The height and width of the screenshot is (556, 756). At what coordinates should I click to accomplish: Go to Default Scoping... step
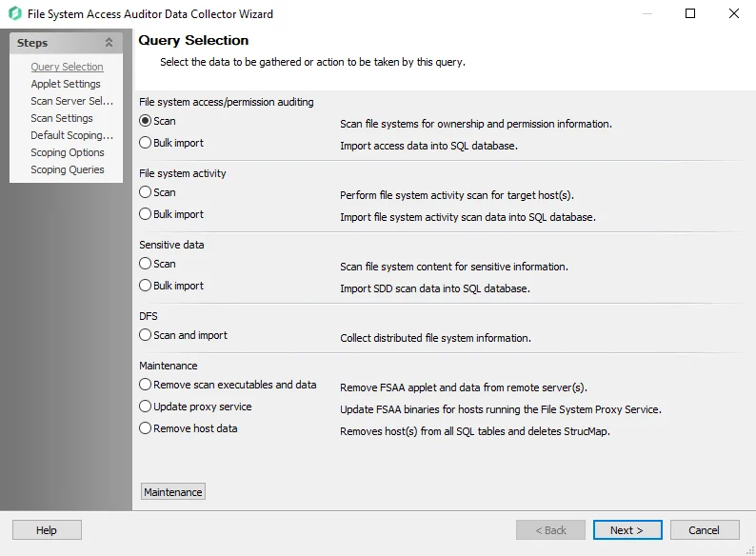(x=71, y=135)
